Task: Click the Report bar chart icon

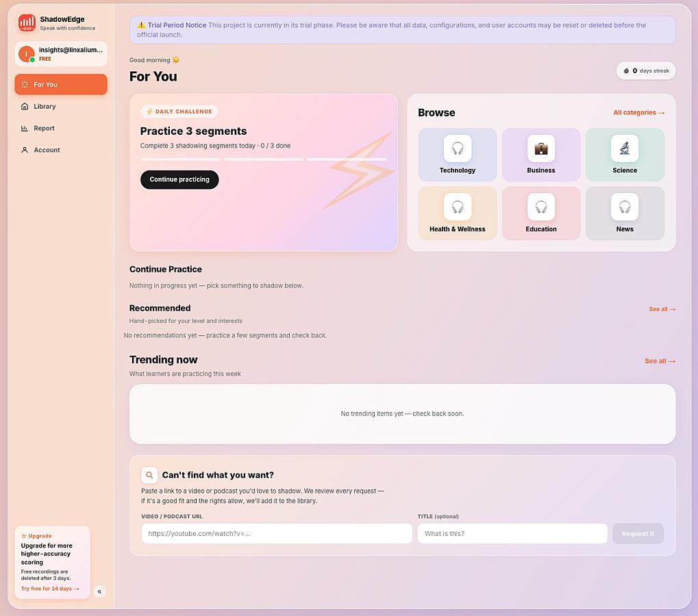Action: (x=25, y=128)
